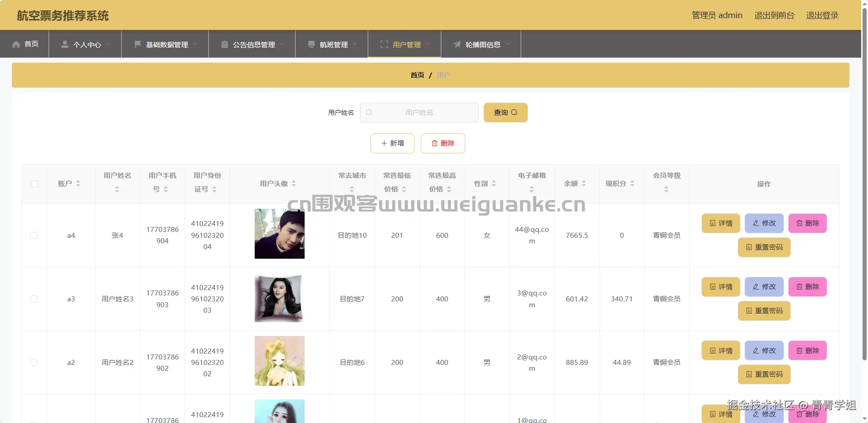The image size is (868, 423).
Task: Click 重置密码 for user a4
Action: pyautogui.click(x=764, y=247)
